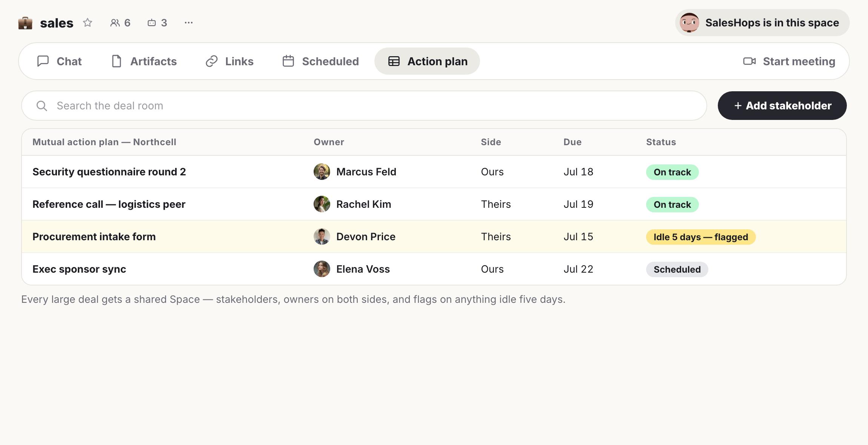This screenshot has width=868, height=445.
Task: Click On track status for Reference call
Action: click(672, 205)
